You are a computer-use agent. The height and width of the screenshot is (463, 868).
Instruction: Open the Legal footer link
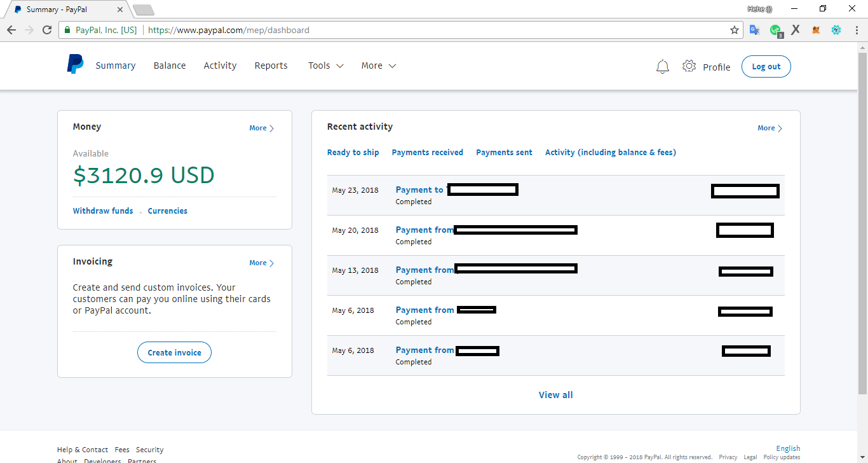click(750, 457)
